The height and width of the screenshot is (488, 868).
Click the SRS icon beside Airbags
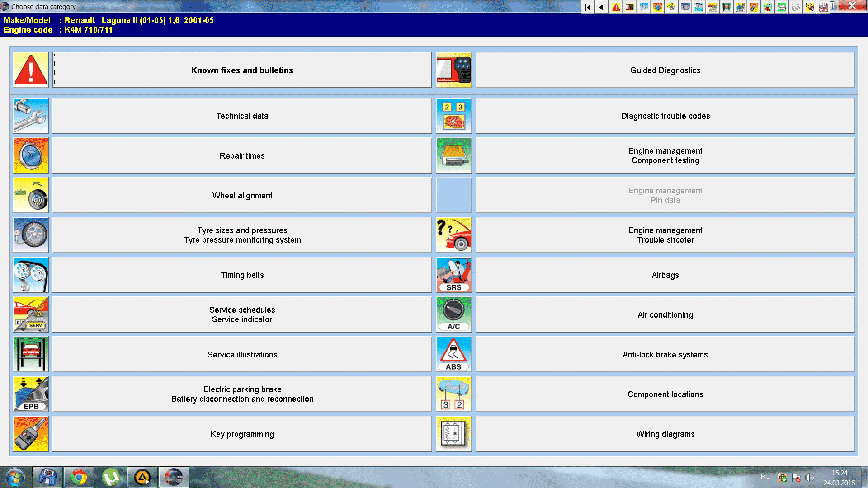(454, 275)
